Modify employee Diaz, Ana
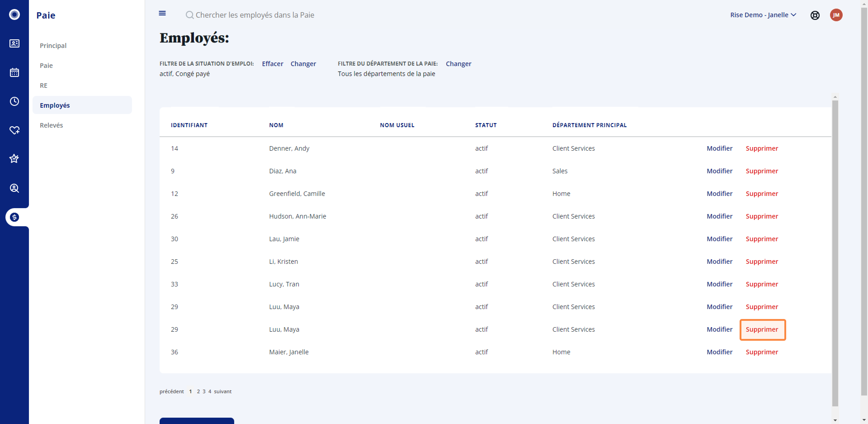The image size is (868, 424). 719,171
